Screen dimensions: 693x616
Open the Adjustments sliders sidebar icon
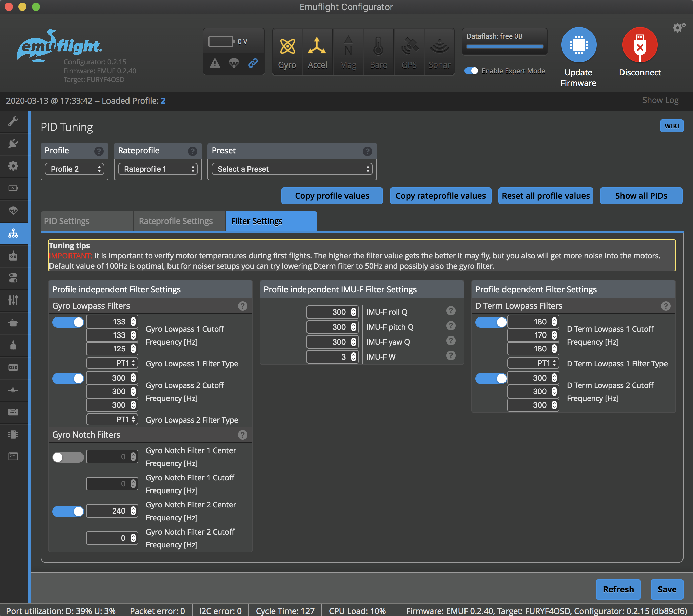pos(13,300)
